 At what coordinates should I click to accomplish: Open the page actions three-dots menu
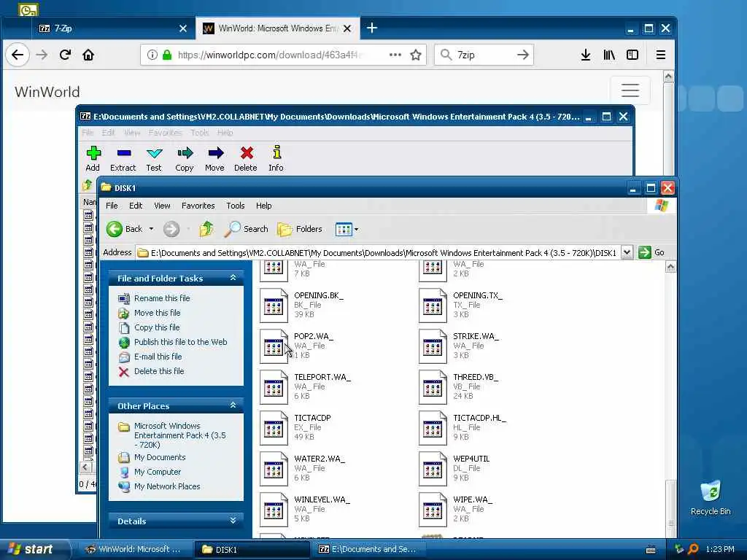[395, 55]
